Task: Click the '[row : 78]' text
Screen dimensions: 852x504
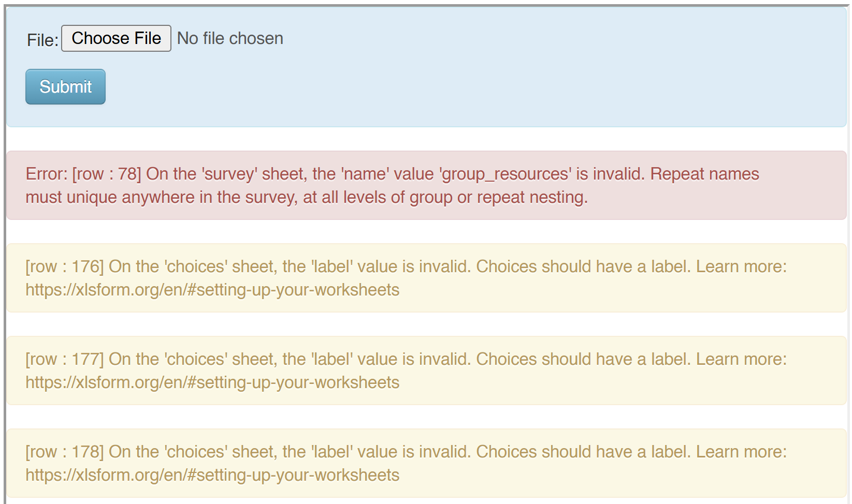Action: click(107, 174)
